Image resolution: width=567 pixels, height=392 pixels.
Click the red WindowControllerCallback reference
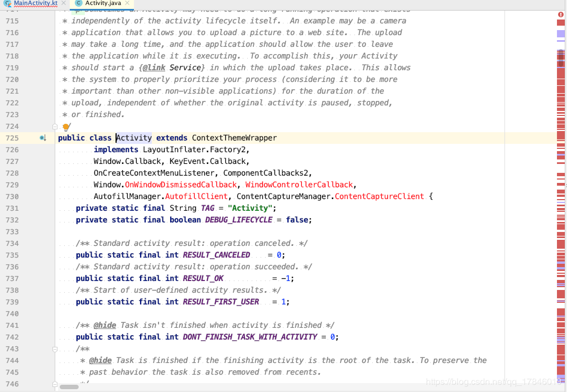point(299,185)
